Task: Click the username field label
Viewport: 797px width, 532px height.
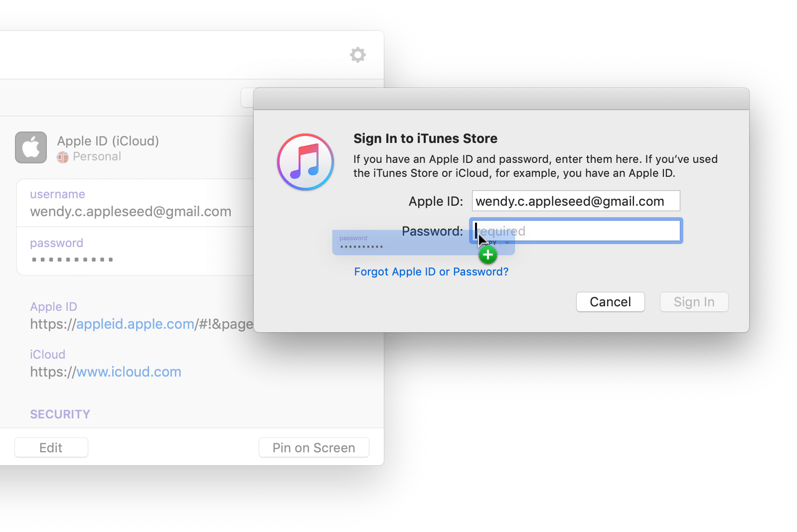Action: (57, 194)
